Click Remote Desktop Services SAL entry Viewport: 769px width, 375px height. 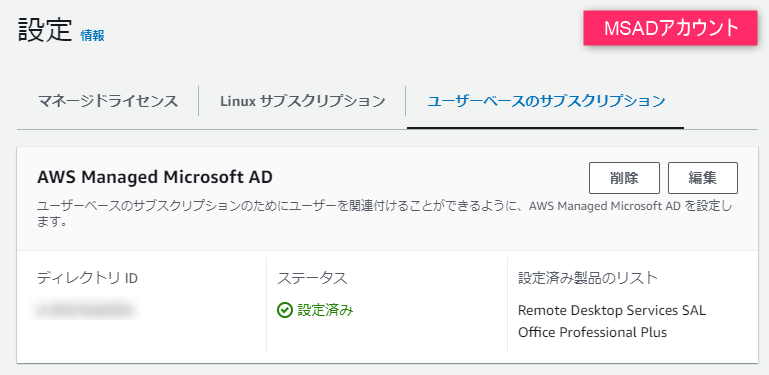[x=612, y=310]
